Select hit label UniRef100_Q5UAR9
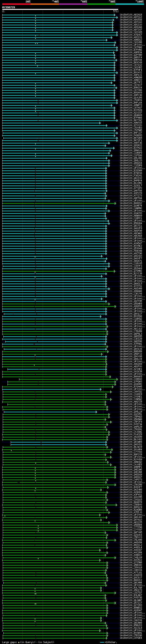This screenshot has height=644, width=146. [x=131, y=304]
